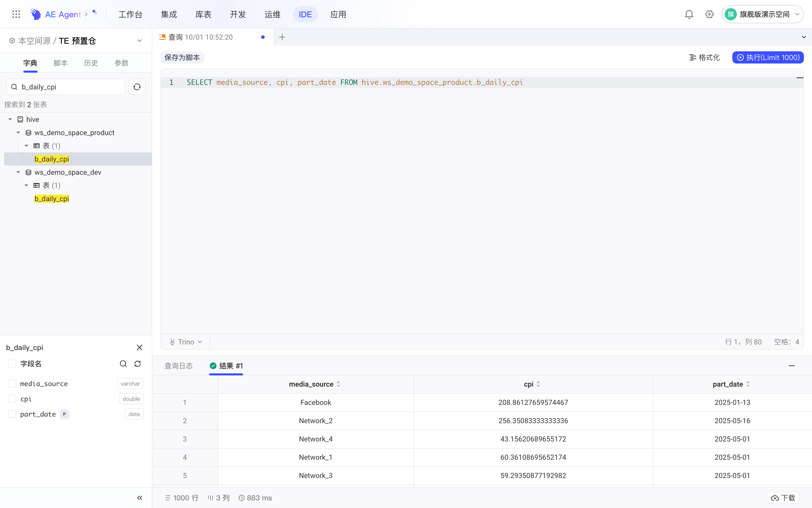Check the part_date field checkbox

pos(12,414)
